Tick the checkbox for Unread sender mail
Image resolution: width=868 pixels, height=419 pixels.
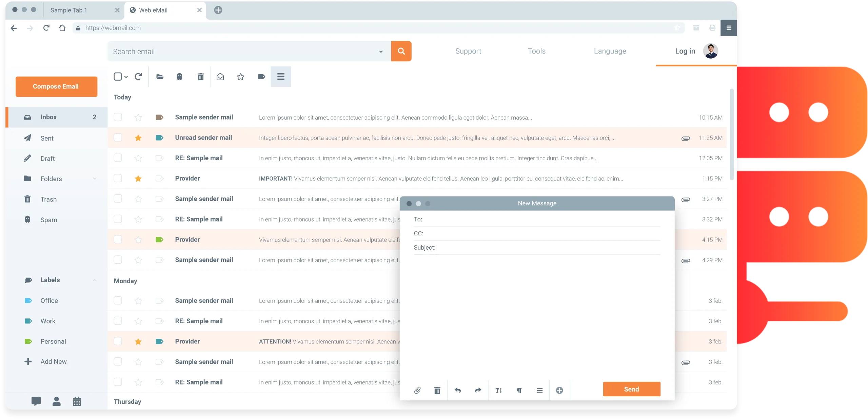click(118, 138)
